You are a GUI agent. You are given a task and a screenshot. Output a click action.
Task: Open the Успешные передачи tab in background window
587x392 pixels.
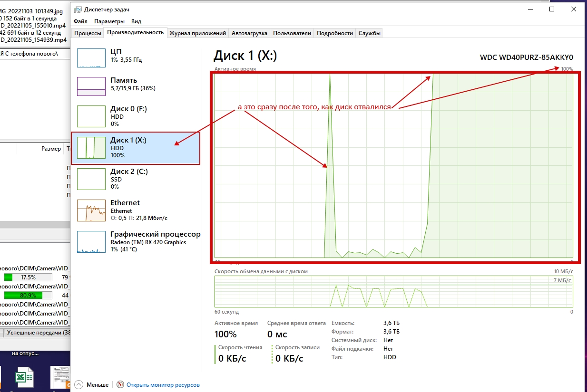click(37, 333)
